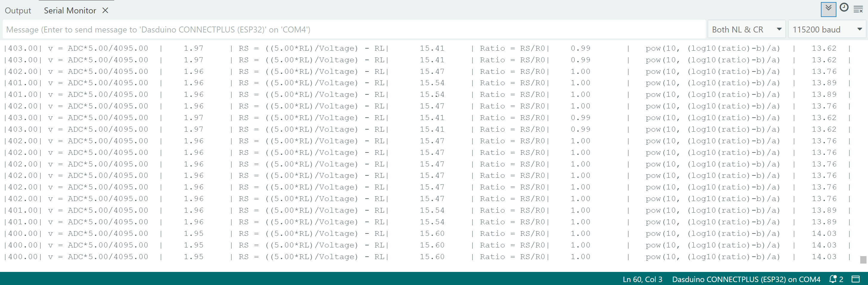This screenshot has width=868, height=285.
Task: Click 13.62 in the first output row
Action: [824, 49]
